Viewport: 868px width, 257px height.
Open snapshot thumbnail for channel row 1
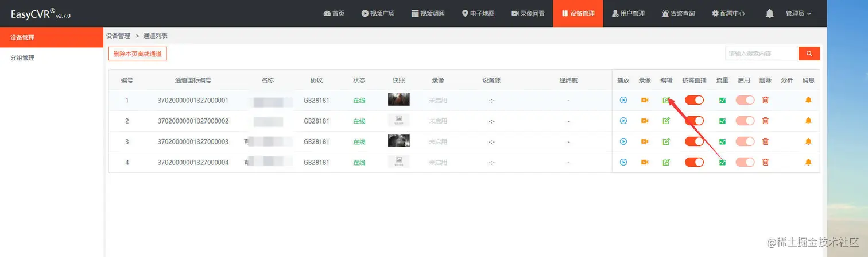(398, 99)
